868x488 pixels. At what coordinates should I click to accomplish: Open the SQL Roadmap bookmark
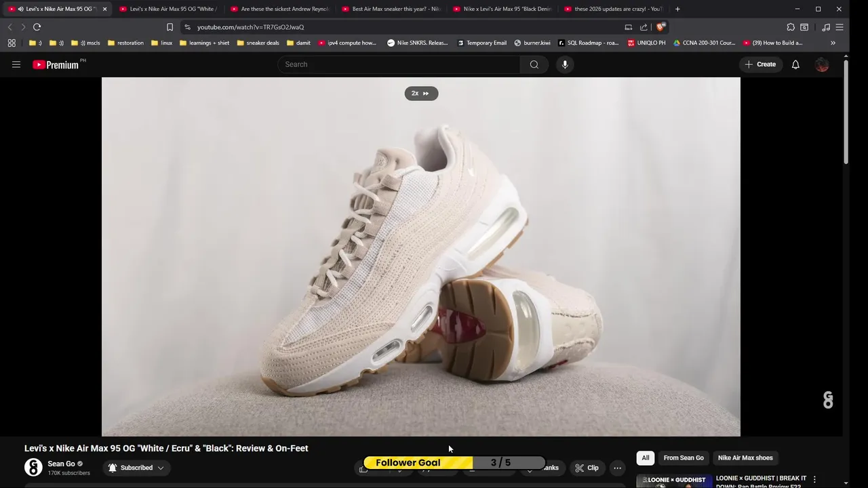coord(589,43)
